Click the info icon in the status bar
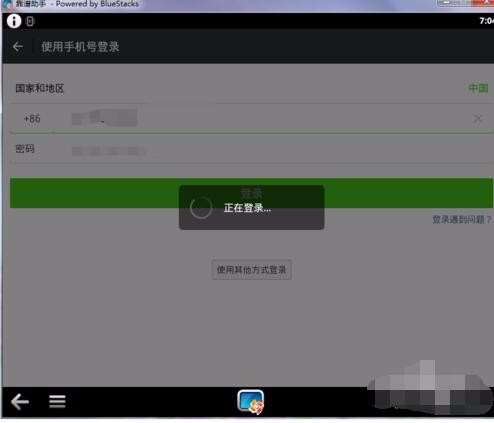This screenshot has height=423, width=494. pos(14,21)
